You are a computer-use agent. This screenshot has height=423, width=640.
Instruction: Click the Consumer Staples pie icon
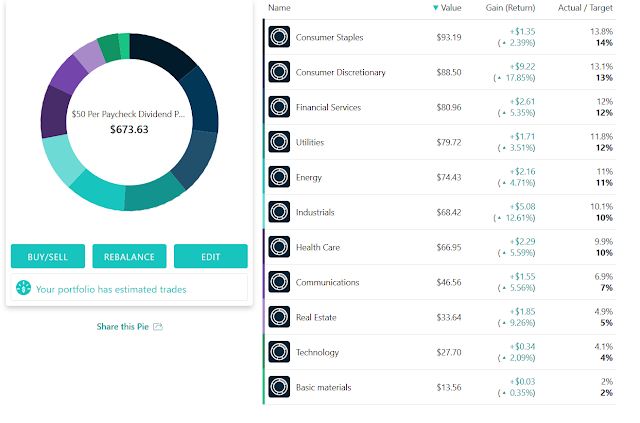(x=279, y=37)
